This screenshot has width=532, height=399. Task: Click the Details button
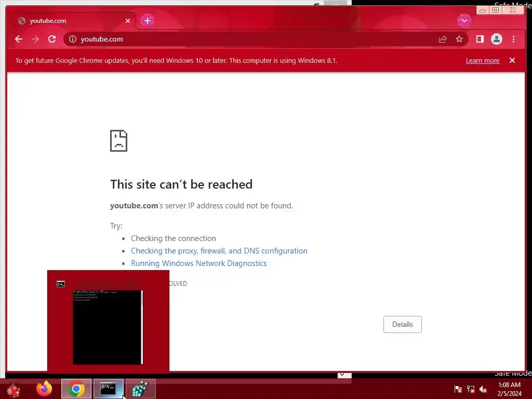[403, 324]
